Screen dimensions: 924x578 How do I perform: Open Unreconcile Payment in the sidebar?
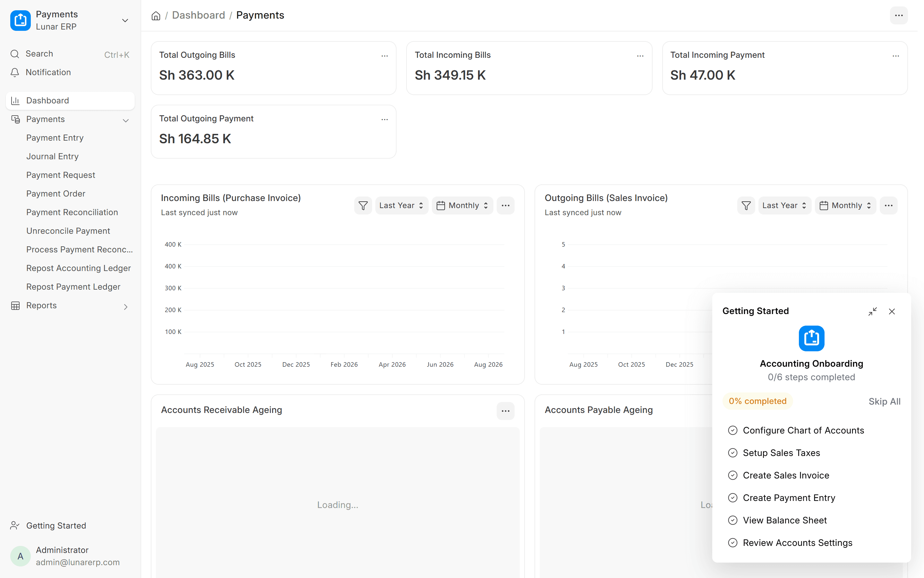point(68,231)
